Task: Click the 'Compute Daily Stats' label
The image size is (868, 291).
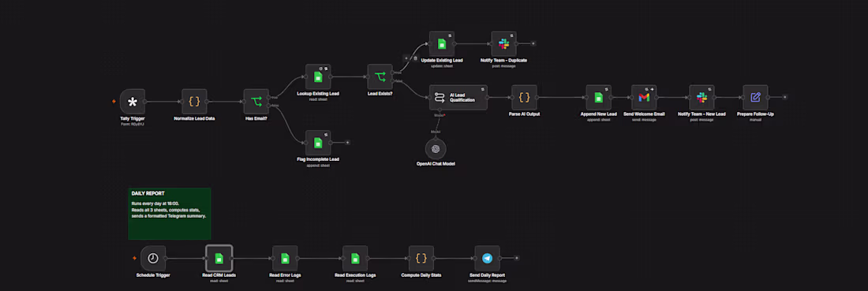Action: pyautogui.click(x=421, y=275)
